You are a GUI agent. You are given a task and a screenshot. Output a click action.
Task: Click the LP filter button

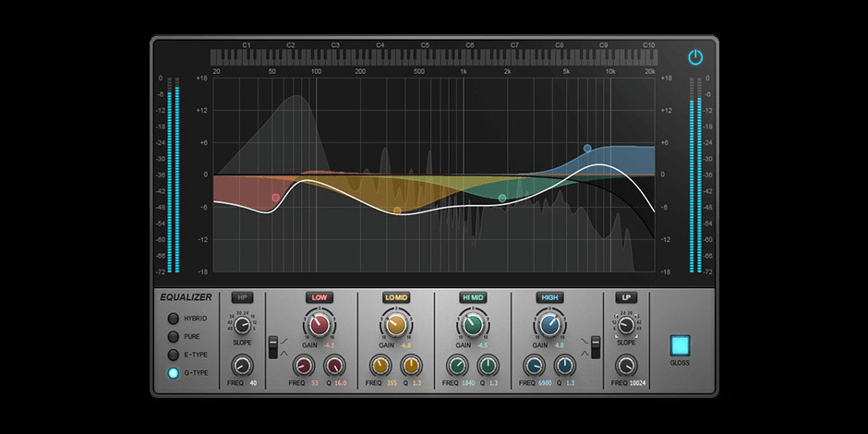click(626, 297)
